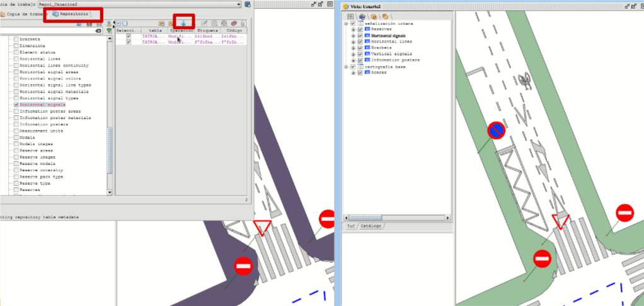Click the Etiqueta column header

coord(206,30)
